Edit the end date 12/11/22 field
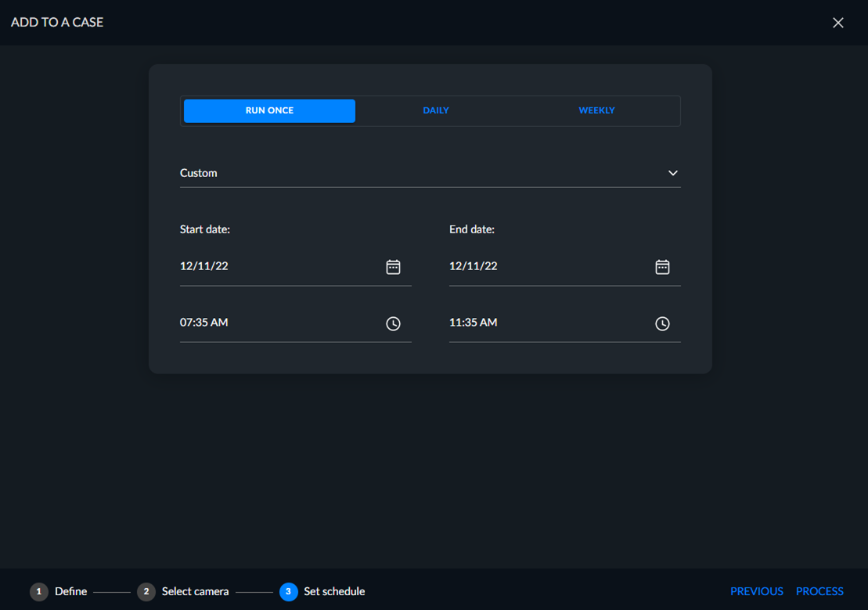The width and height of the screenshot is (868, 610). click(564, 267)
